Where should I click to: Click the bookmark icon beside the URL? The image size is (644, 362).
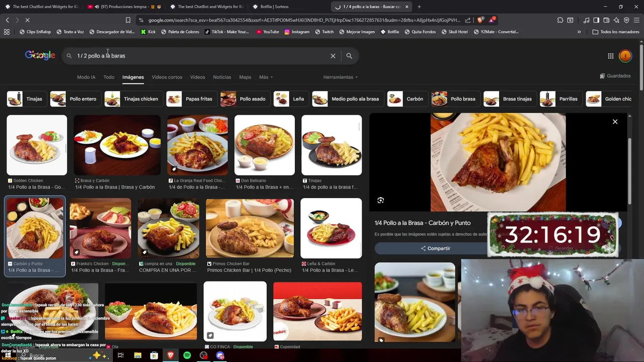pos(128,20)
